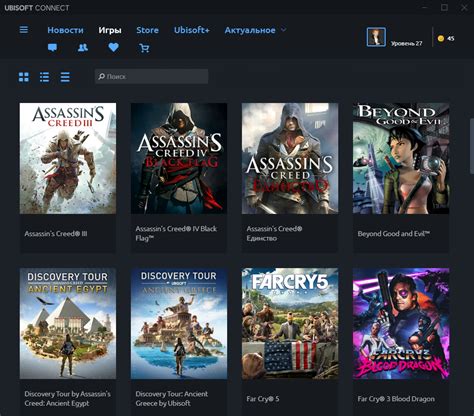Open Discovery Tour Ancient Egypt cover
This screenshot has width=474, height=416.
[68, 323]
